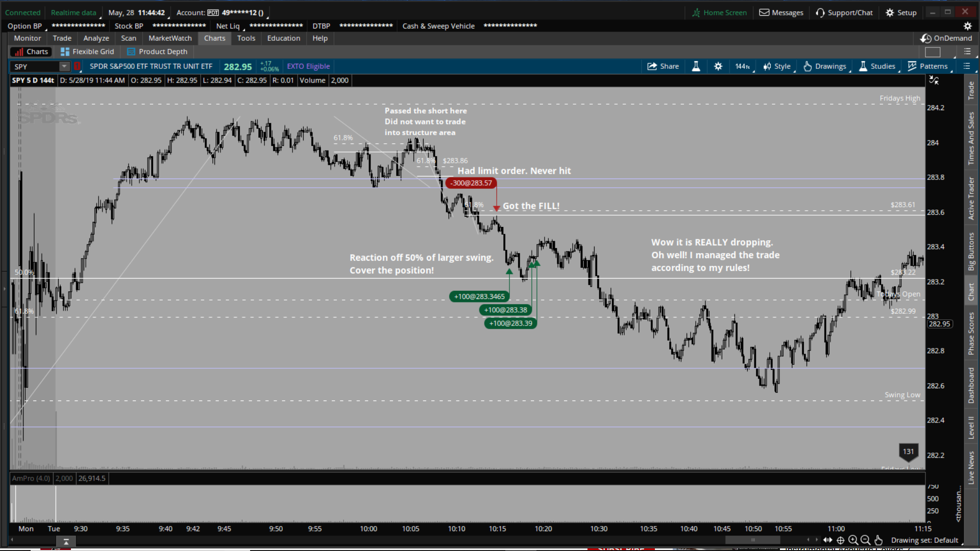Open Support/Chat
This screenshot has width=980, height=551.
(844, 13)
